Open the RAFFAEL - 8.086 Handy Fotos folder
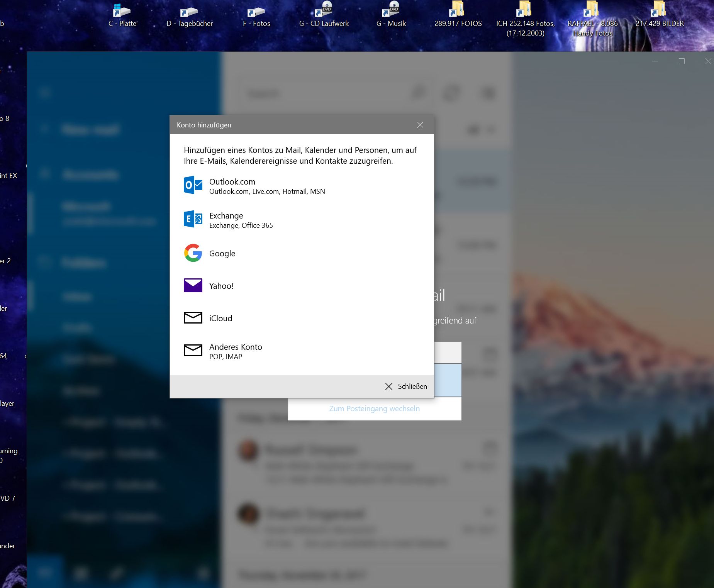This screenshot has width=714, height=588. click(592, 19)
